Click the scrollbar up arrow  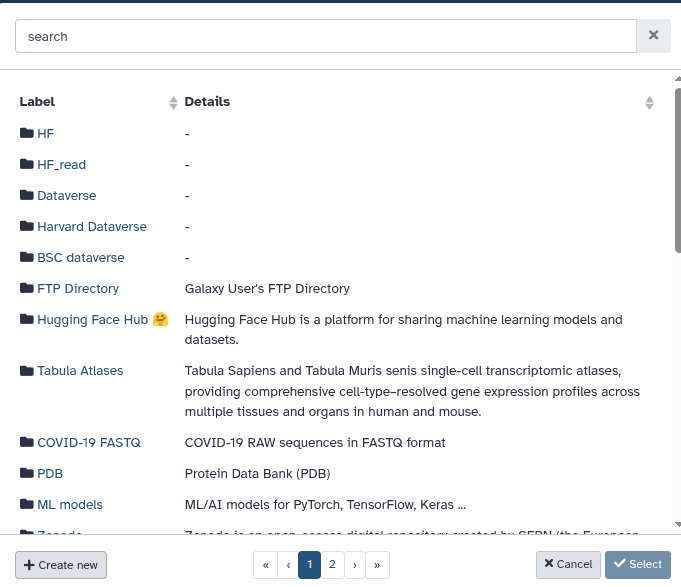tap(678, 79)
